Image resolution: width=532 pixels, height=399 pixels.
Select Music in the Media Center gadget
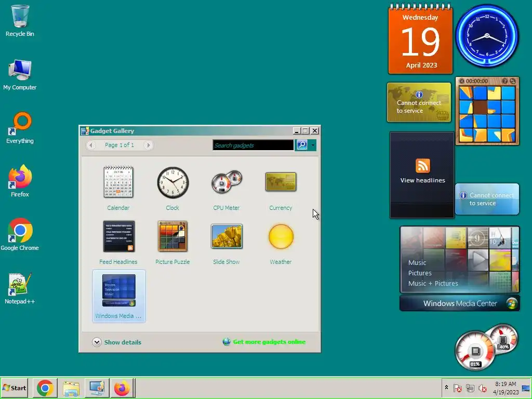(417, 262)
